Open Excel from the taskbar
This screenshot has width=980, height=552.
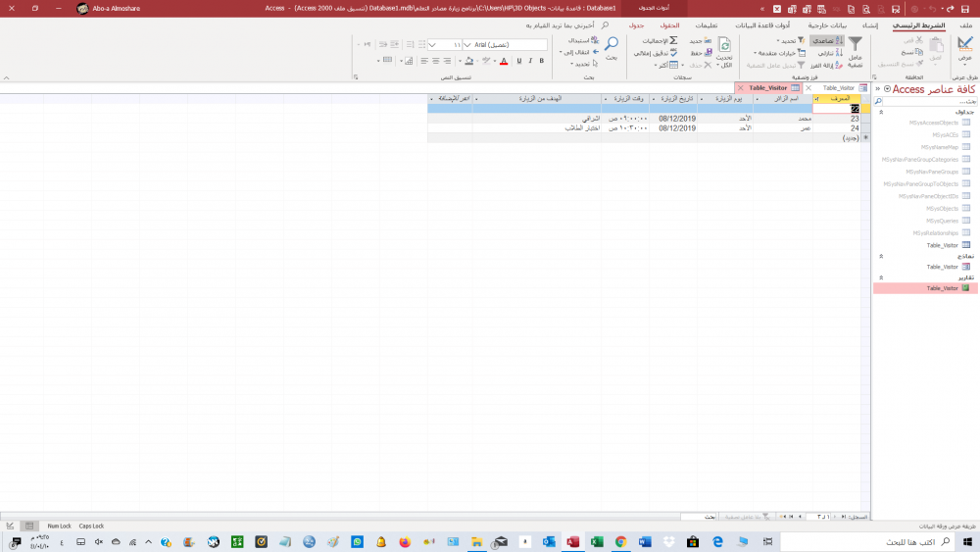tap(597, 542)
